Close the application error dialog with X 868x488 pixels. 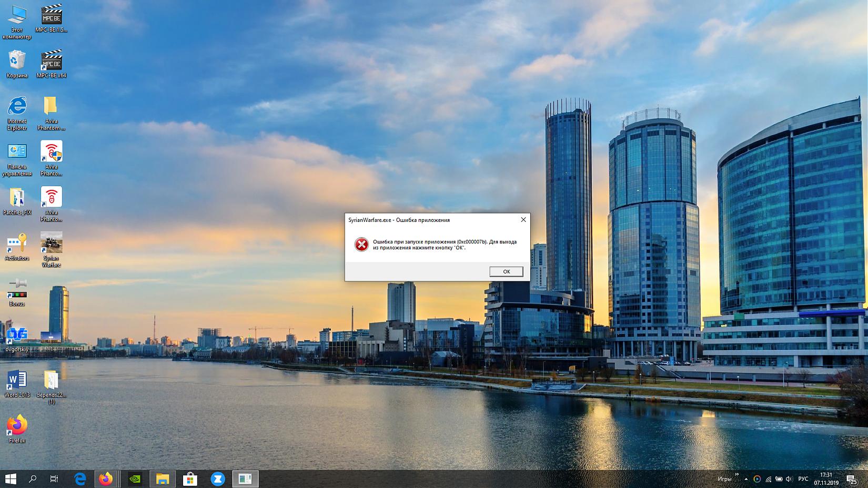tap(523, 220)
